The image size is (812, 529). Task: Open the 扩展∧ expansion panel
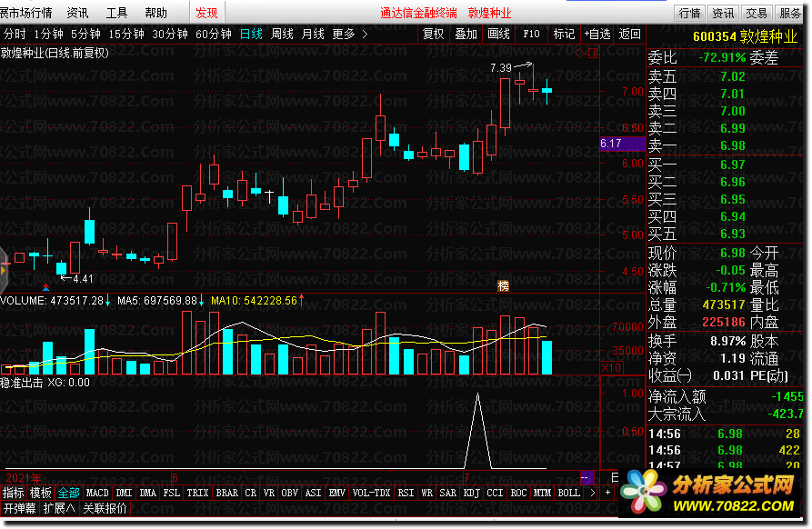(59, 508)
